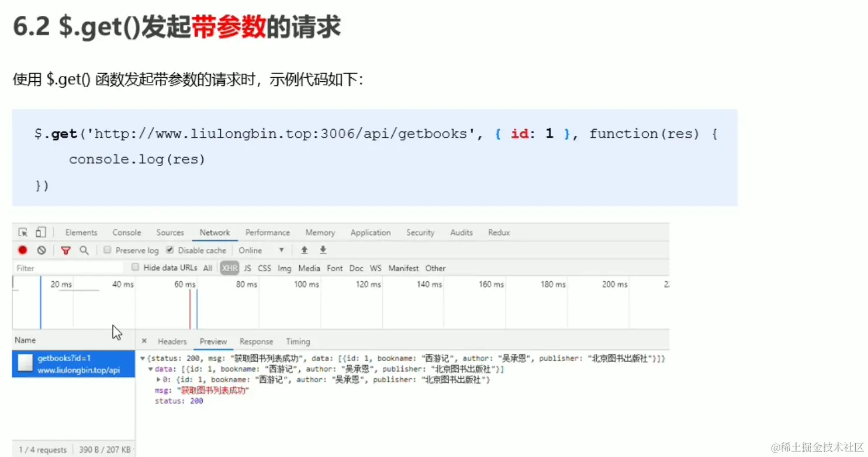Screen dimensions: 868x457
Task: Switch to the Response tab
Action: 256,341
